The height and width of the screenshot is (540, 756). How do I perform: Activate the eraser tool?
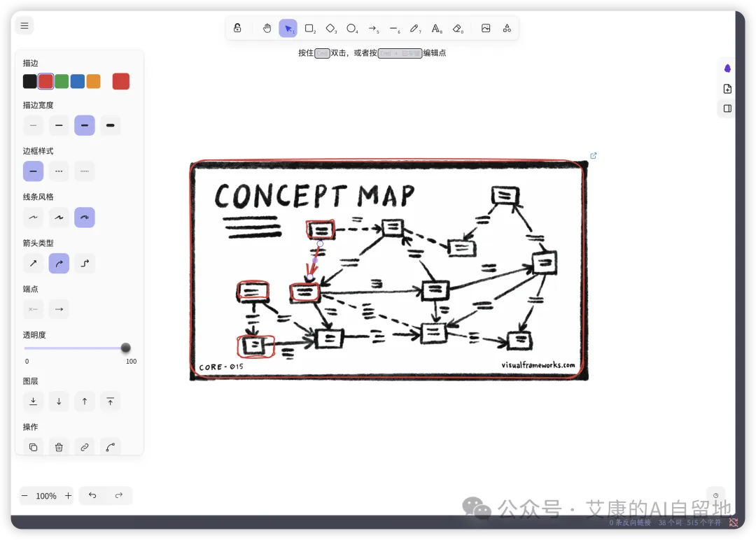click(458, 29)
